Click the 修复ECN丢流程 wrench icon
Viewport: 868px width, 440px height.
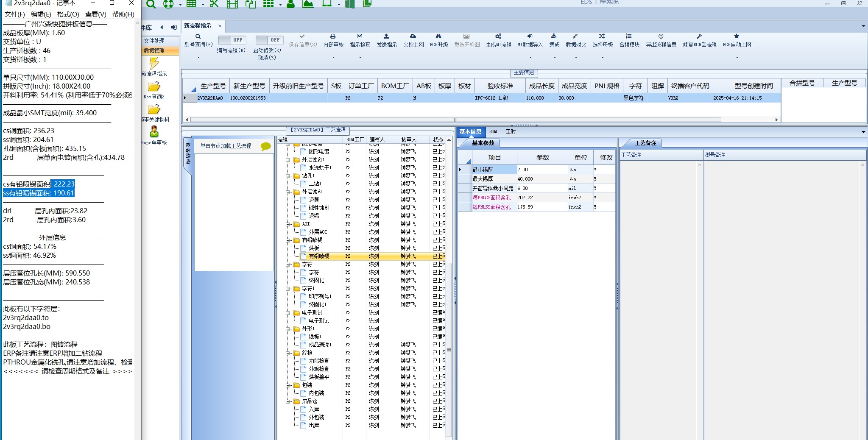pos(699,36)
